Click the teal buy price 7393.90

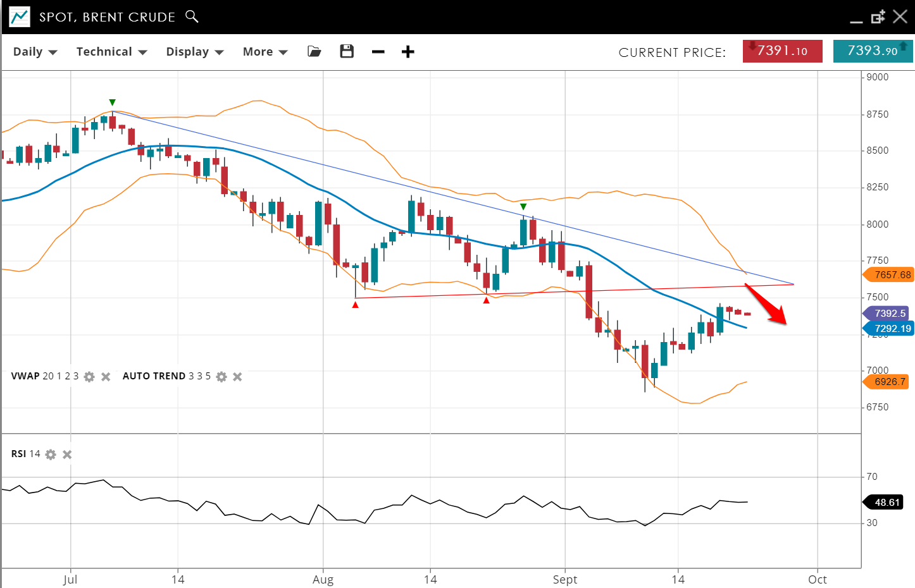[x=873, y=51]
